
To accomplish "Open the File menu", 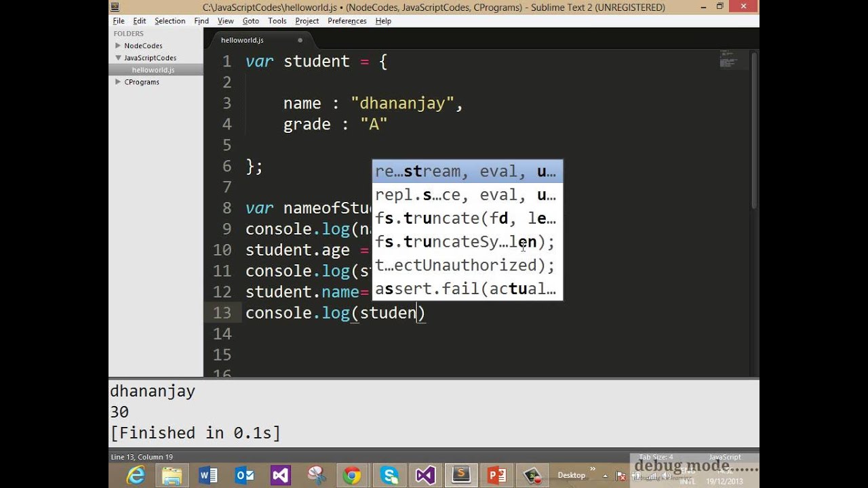I will pos(119,21).
